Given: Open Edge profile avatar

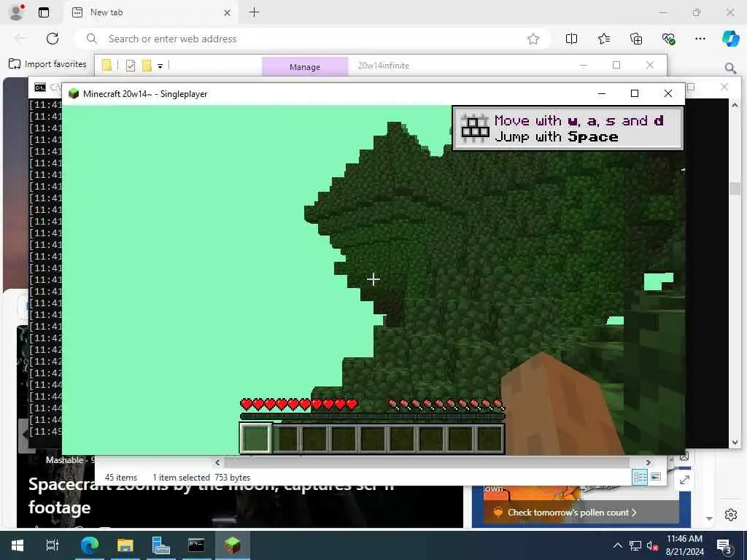Looking at the screenshot, I should click(x=17, y=12).
